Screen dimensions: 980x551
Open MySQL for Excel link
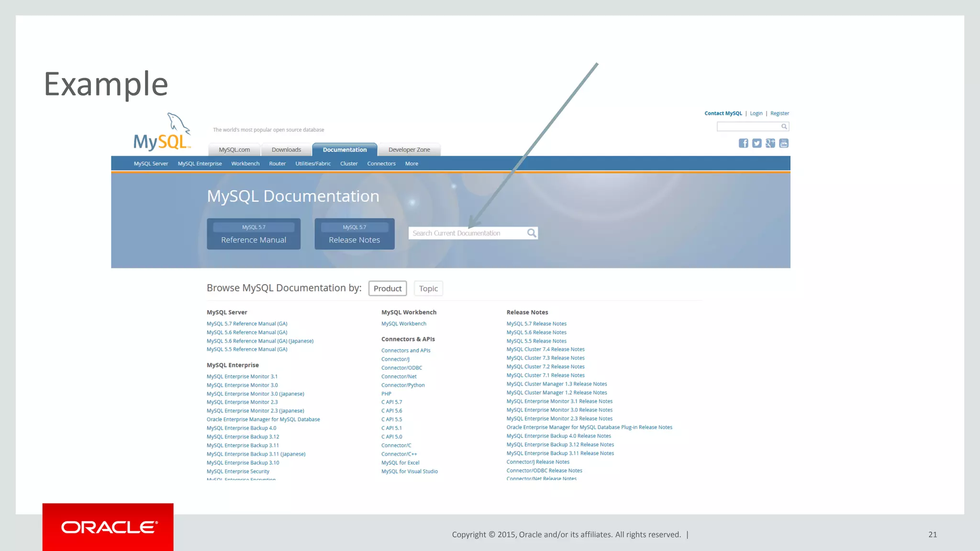click(400, 463)
